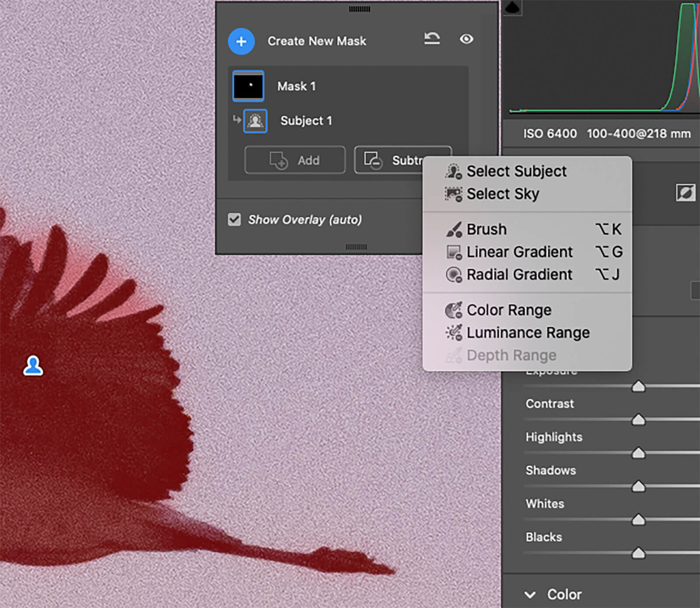Choose Luminance Range in the menu
700x608 pixels.
pyautogui.click(x=528, y=333)
